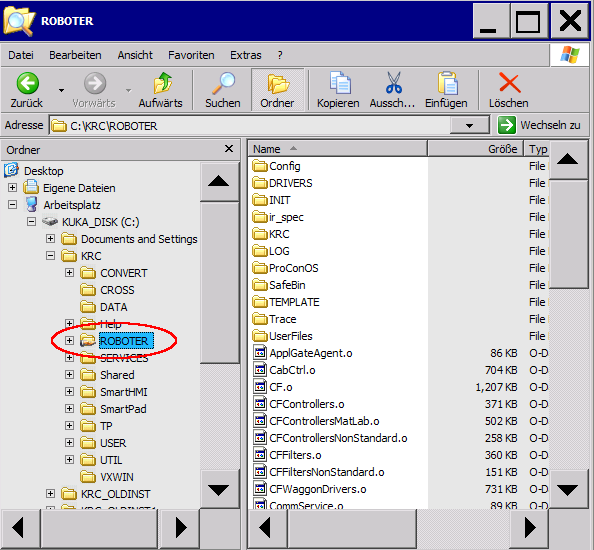Open the Bearbeiten menu
This screenshot has height=550, width=594.
point(75,55)
